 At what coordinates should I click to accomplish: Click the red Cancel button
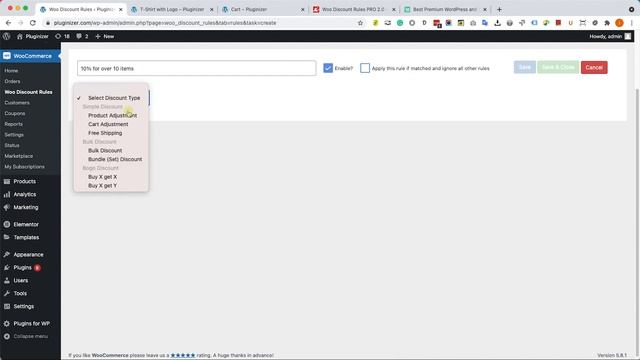tap(594, 67)
